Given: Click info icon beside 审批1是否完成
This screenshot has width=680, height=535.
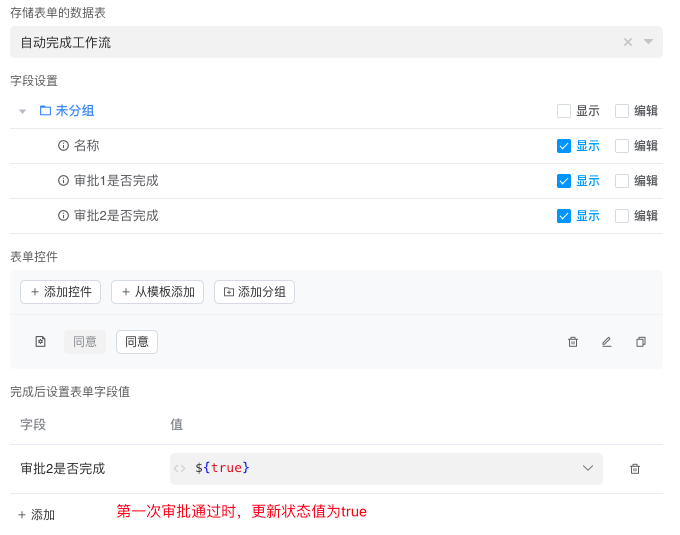Looking at the screenshot, I should pyautogui.click(x=63, y=181).
